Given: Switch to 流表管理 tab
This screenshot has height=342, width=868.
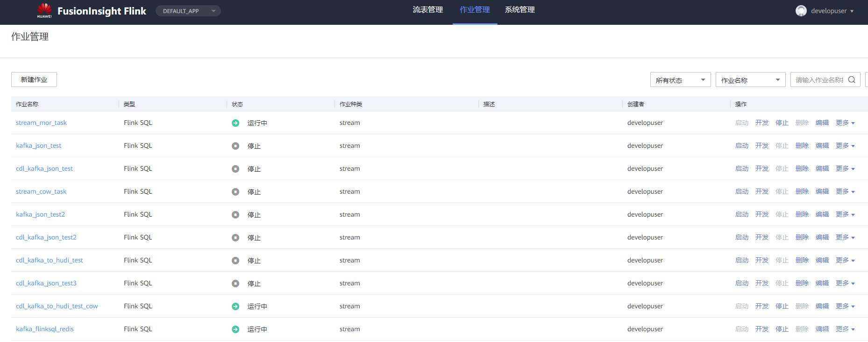Looking at the screenshot, I should point(428,10).
